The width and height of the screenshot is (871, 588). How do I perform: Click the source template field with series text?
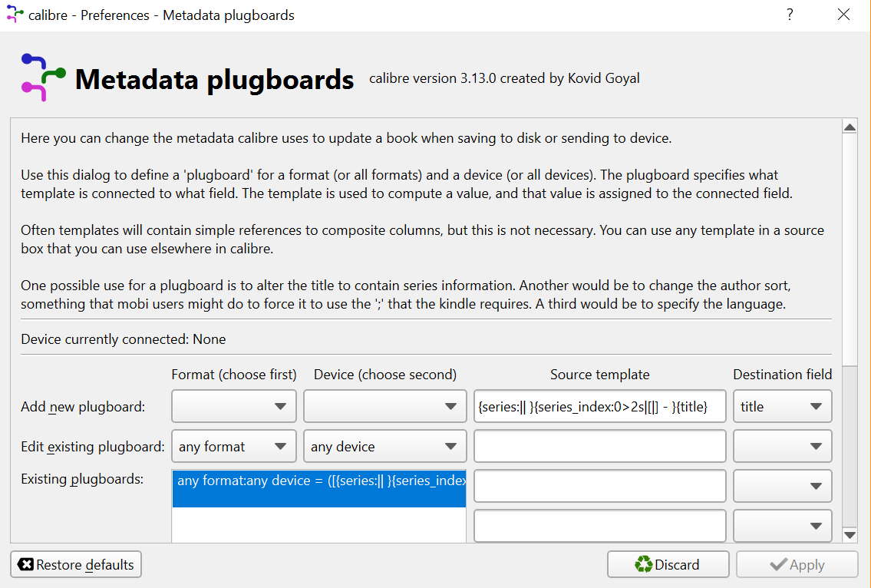[x=599, y=407]
